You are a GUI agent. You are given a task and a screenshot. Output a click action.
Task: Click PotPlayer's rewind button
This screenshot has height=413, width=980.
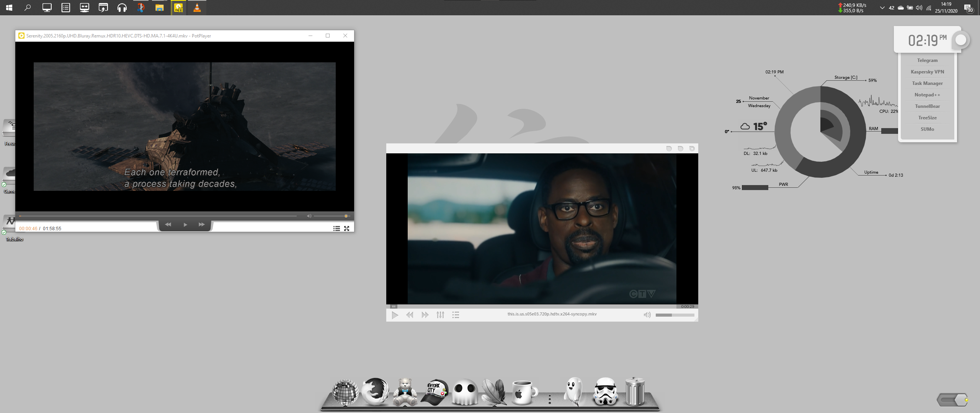pyautogui.click(x=168, y=224)
